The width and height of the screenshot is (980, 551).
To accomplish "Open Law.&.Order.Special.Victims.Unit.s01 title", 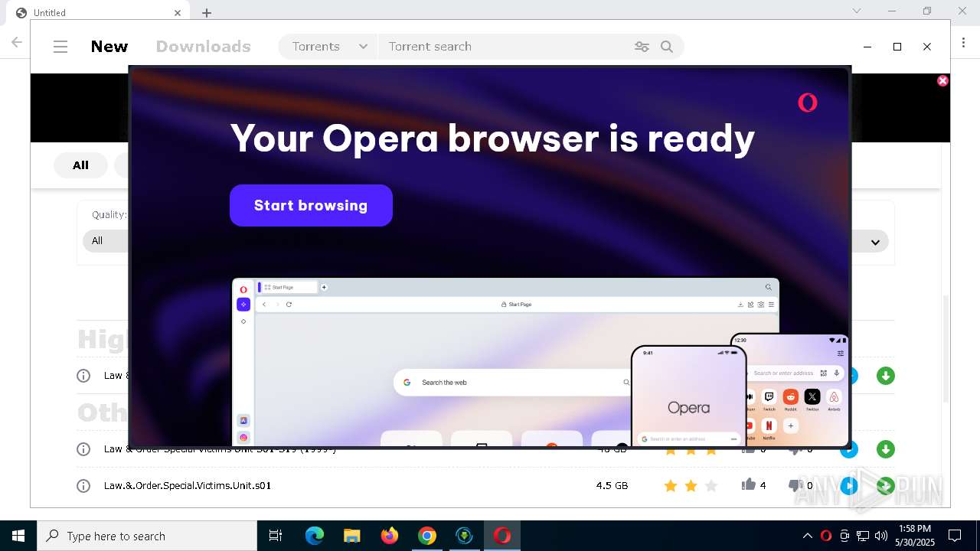I will (x=188, y=486).
